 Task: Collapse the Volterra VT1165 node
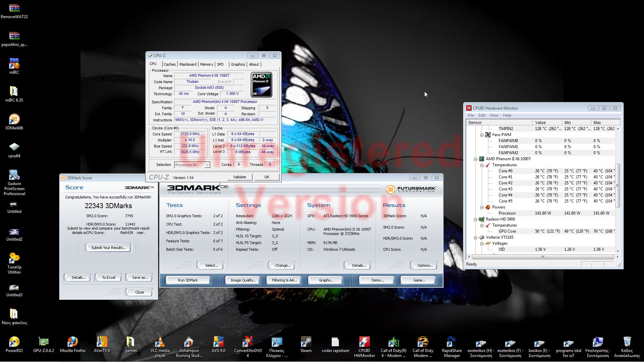click(476, 237)
